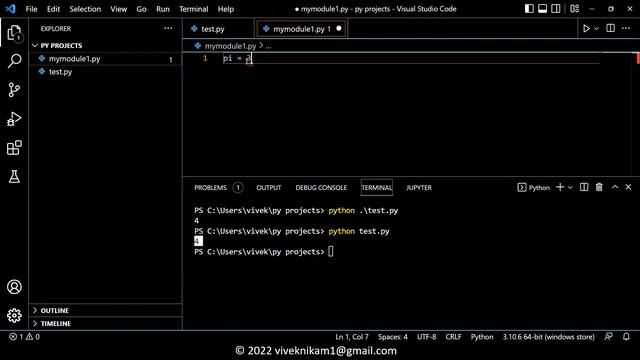Screen dimensions: 640x360
Task: Open run button dropdown arrow
Action: pos(596,29)
